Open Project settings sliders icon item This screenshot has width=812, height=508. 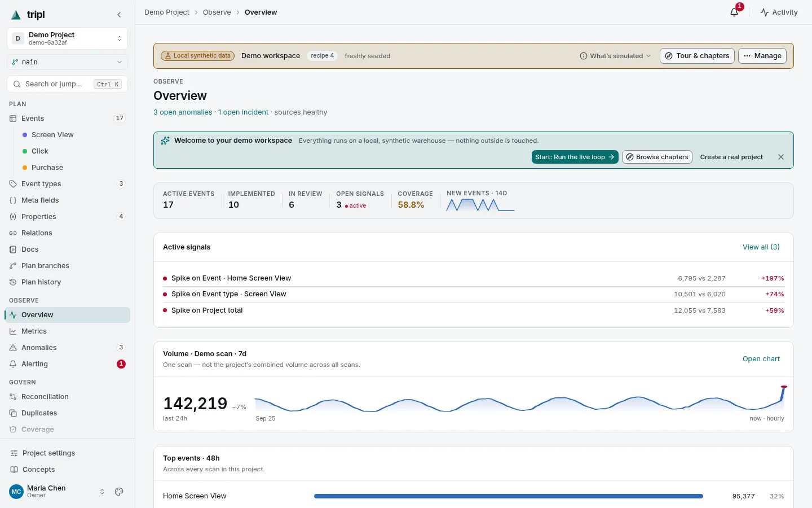(67, 453)
